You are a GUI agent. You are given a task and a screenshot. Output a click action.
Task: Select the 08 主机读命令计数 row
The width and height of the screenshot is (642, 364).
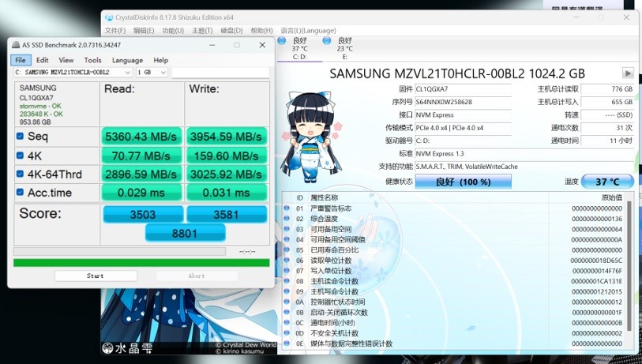pyautogui.click(x=453, y=281)
